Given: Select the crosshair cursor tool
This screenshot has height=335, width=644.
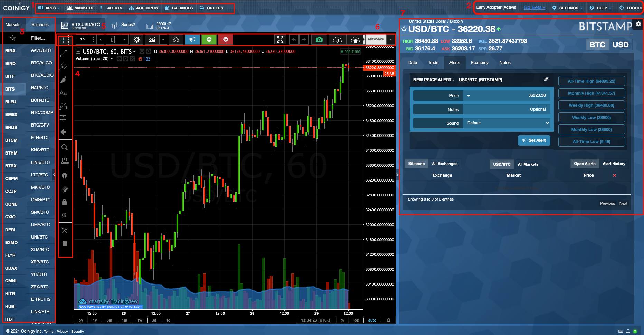Looking at the screenshot, I should (x=63, y=40).
